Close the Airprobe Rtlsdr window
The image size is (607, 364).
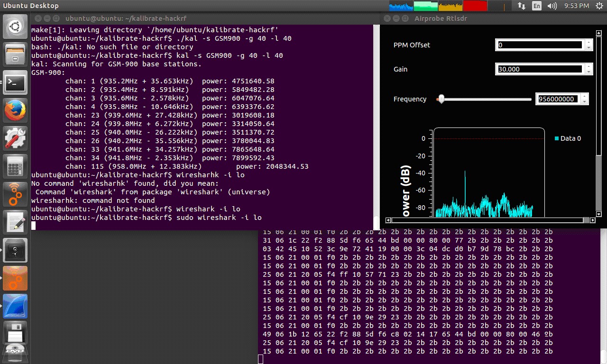[x=387, y=18]
